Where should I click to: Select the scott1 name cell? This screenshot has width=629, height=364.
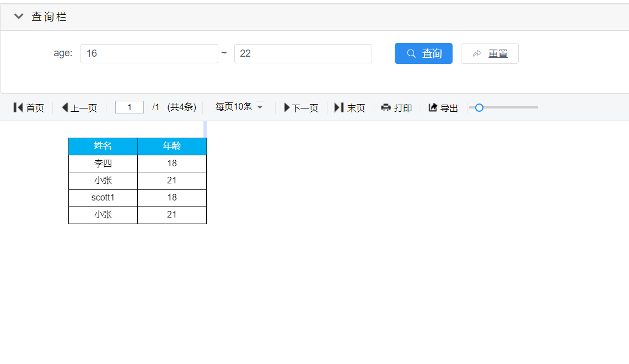103,198
